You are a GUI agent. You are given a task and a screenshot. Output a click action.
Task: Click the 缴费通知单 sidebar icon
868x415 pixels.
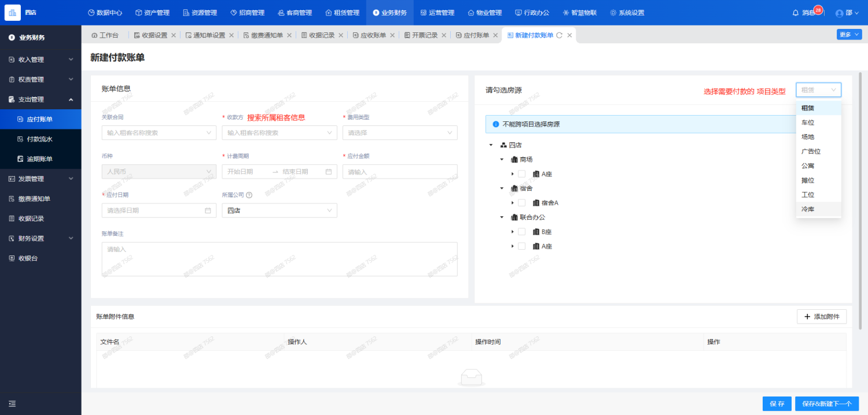pyautogui.click(x=12, y=199)
